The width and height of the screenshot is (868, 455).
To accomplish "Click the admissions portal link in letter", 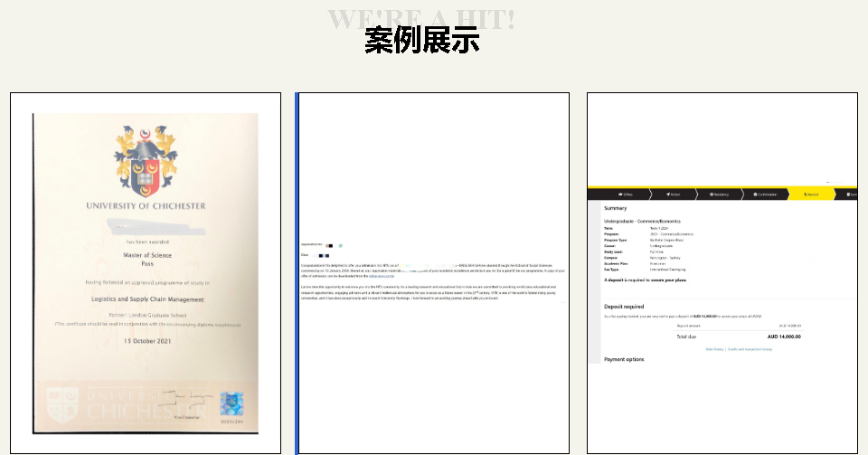I will [382, 276].
